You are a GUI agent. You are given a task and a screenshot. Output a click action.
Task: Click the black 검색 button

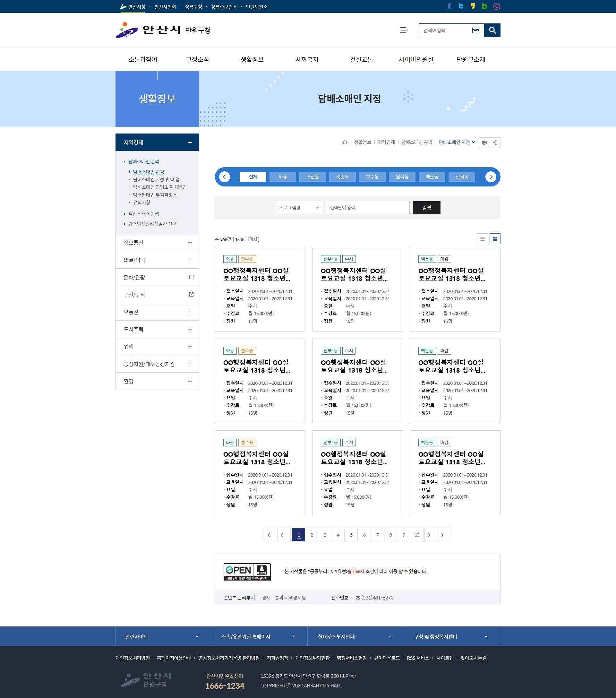426,208
